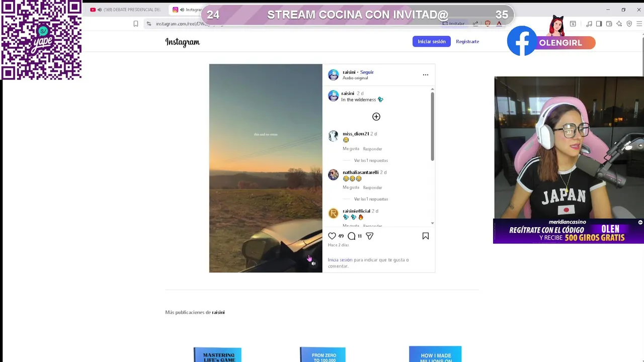Open Mastering Life's Game post thumbnail

pyautogui.click(x=217, y=354)
